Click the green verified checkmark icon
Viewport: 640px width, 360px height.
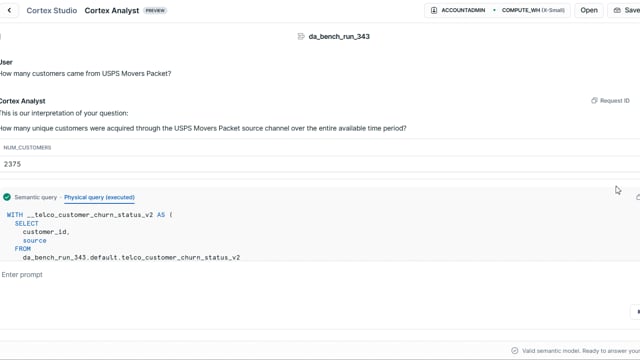click(x=7, y=197)
